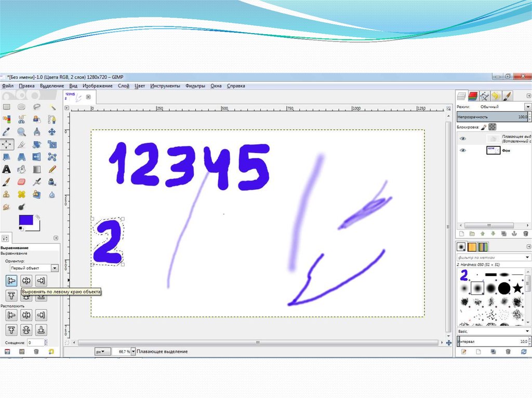
Task: Reset tool options to defaults
Action: [x=51, y=352]
